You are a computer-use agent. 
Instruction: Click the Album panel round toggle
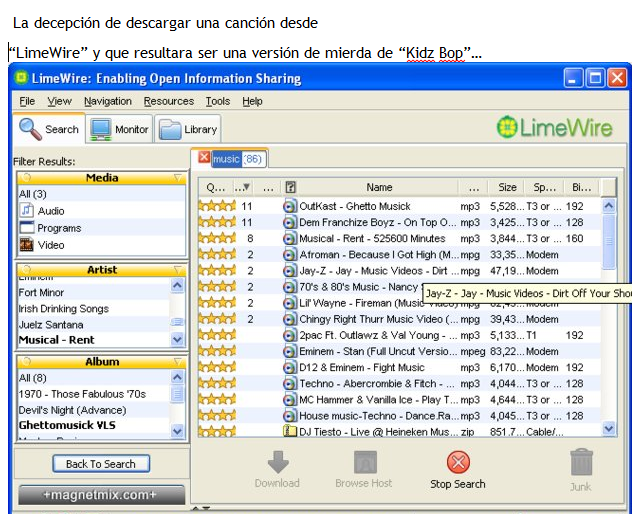(27, 361)
